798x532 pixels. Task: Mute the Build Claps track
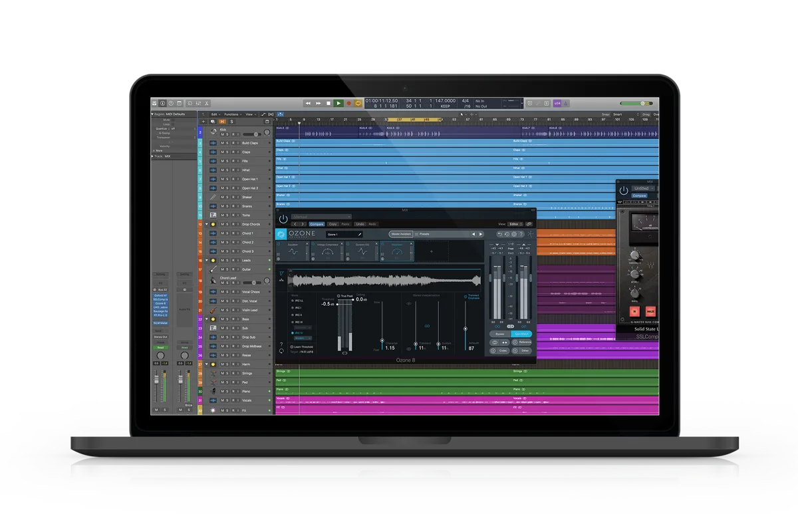(223, 143)
